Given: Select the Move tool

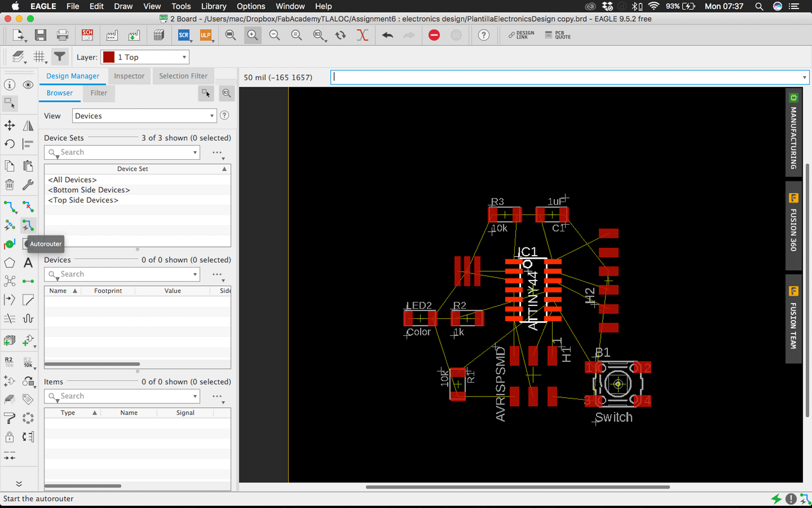Looking at the screenshot, I should pos(10,126).
